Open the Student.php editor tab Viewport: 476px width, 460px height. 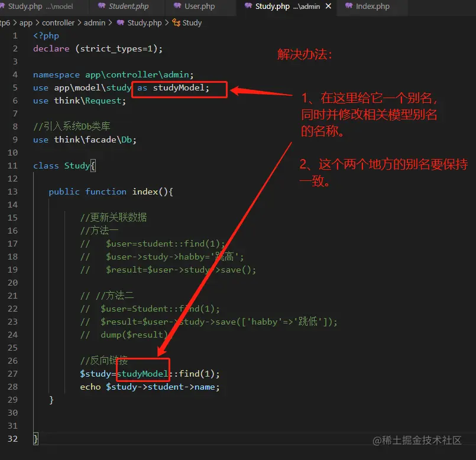tap(128, 7)
